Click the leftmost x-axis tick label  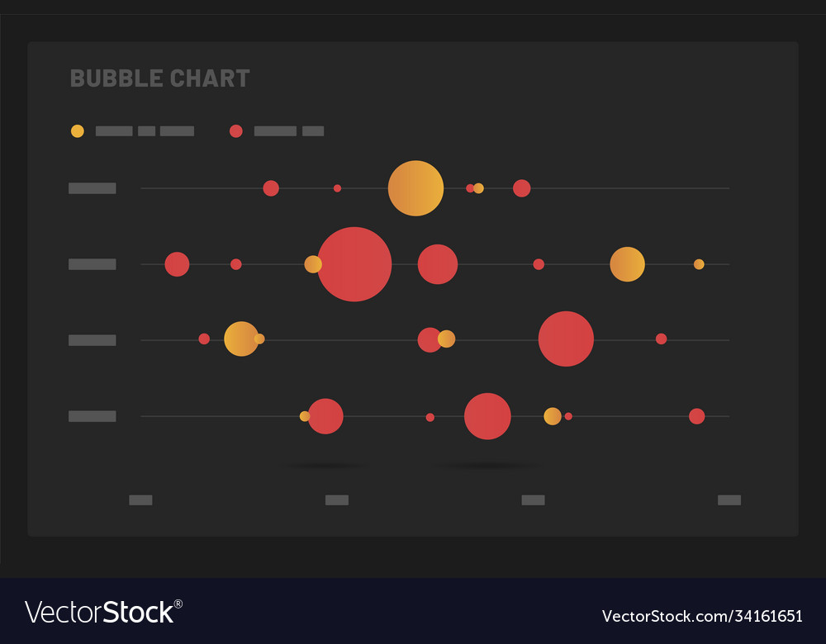pyautogui.click(x=140, y=500)
